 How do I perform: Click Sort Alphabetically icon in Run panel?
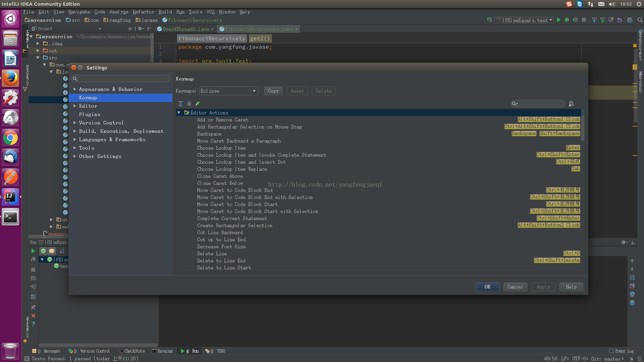(x=62, y=251)
